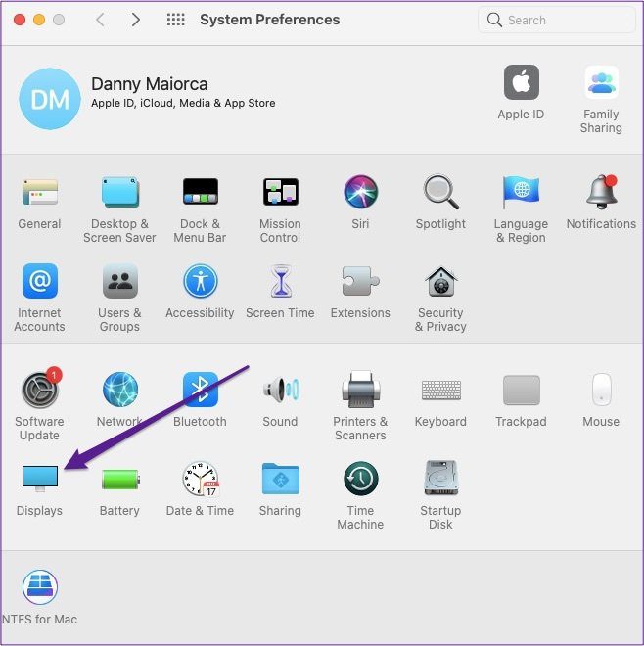Close the System Preferences window
Viewport: 644px width, 646px height.
pos(20,20)
